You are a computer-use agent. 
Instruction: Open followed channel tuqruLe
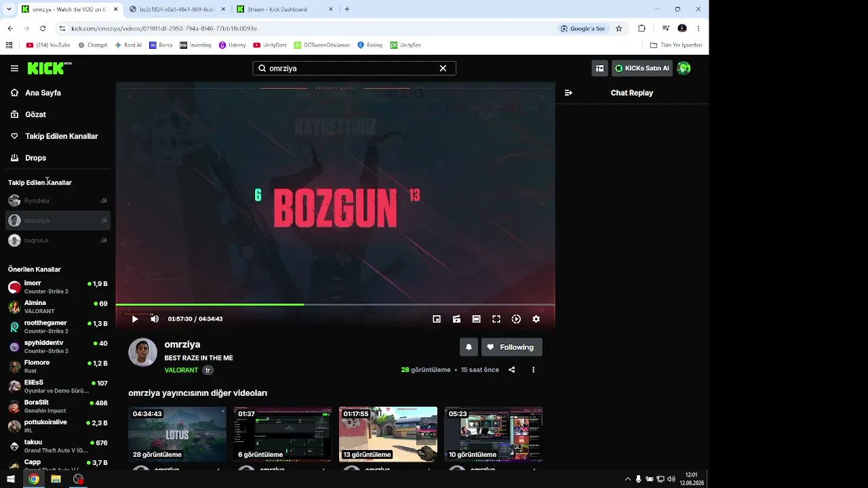coord(58,240)
